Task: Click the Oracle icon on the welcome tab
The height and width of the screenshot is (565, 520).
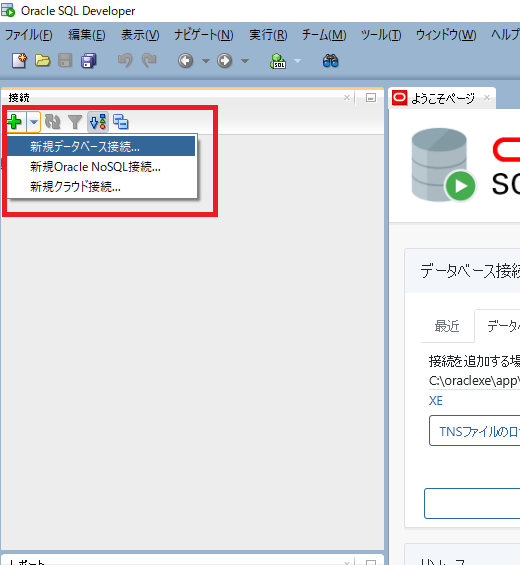Action: (x=400, y=98)
